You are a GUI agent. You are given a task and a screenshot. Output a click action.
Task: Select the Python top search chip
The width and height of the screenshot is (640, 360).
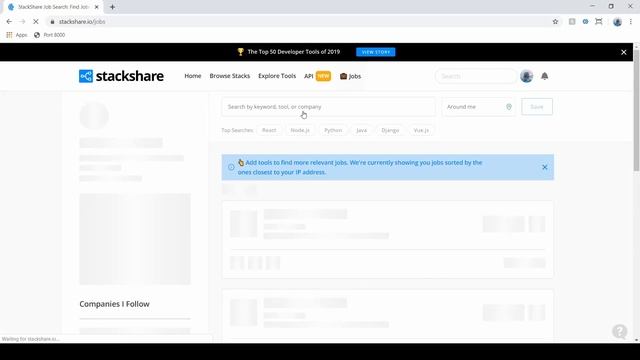333,130
